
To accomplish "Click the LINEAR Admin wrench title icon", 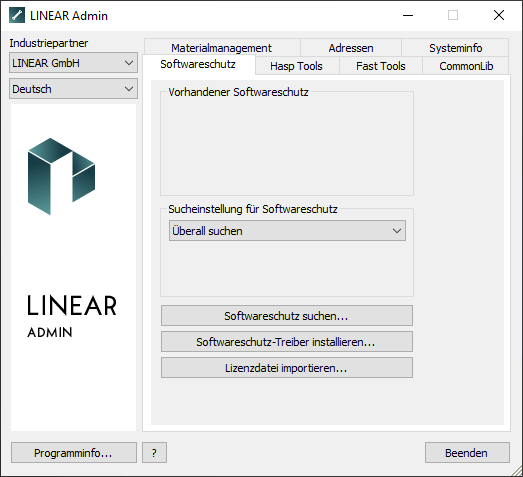I will coord(17,15).
